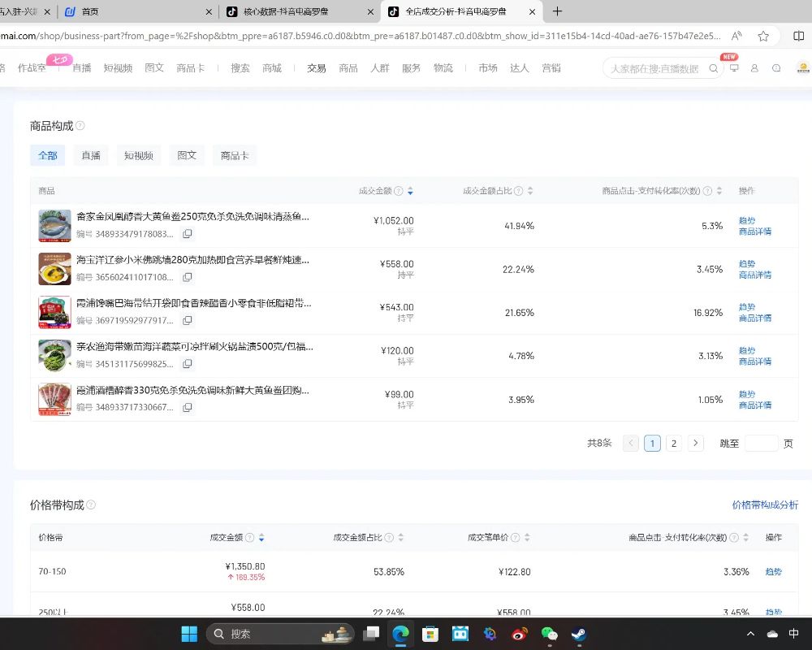Open WeChat from the taskbar
Image resolution: width=812 pixels, height=650 pixels.
550,634
